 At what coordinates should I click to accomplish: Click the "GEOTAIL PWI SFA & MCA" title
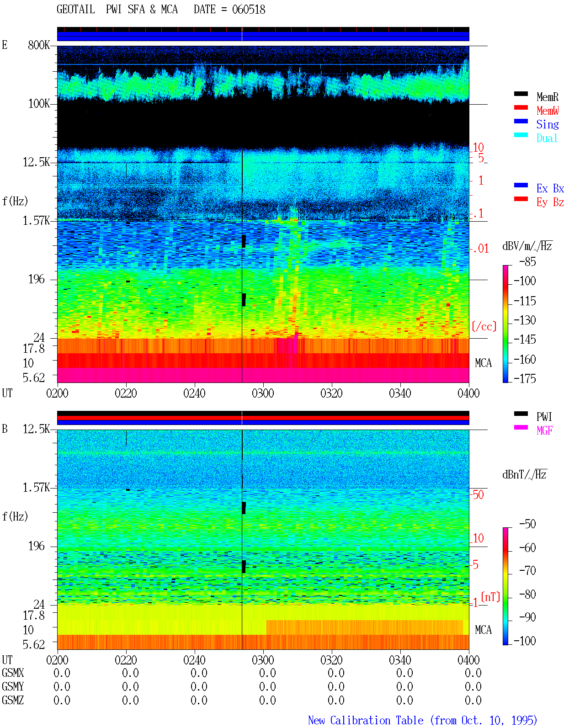[x=117, y=9]
